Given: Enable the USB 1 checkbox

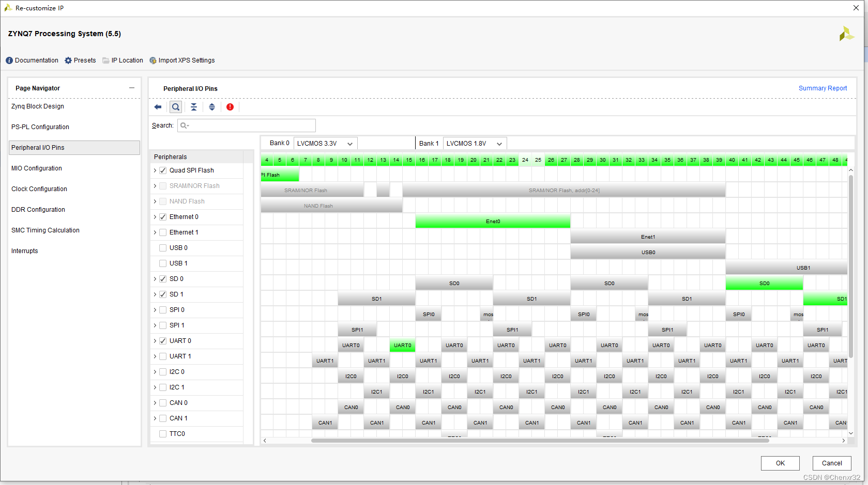Looking at the screenshot, I should (x=163, y=263).
